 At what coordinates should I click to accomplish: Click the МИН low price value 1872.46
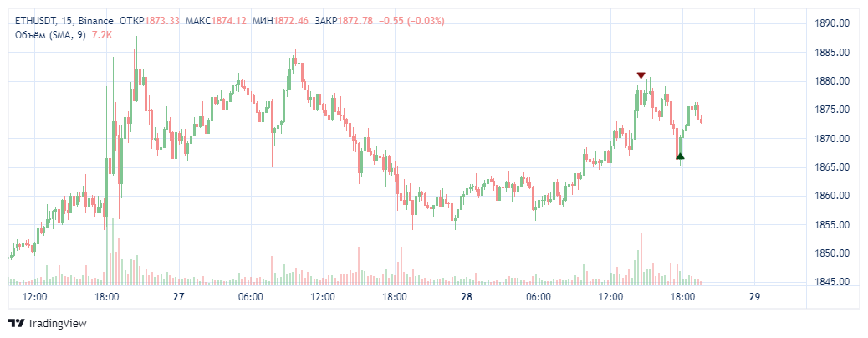click(x=292, y=20)
